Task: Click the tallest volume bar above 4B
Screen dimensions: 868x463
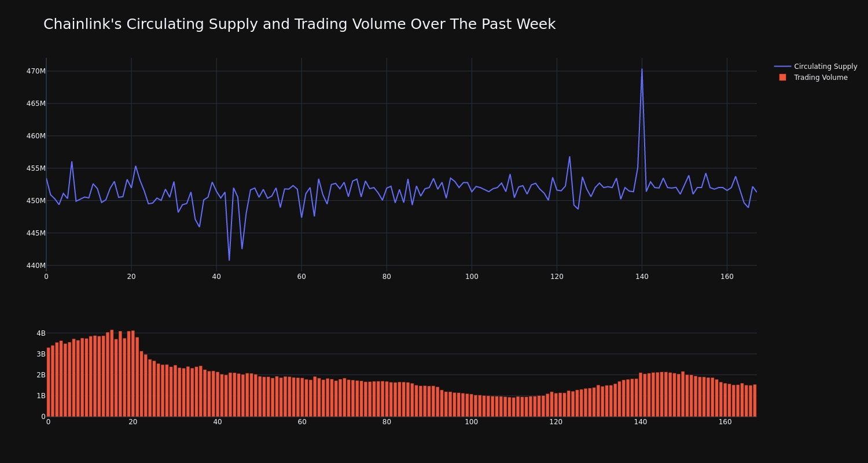Action: tap(112, 373)
